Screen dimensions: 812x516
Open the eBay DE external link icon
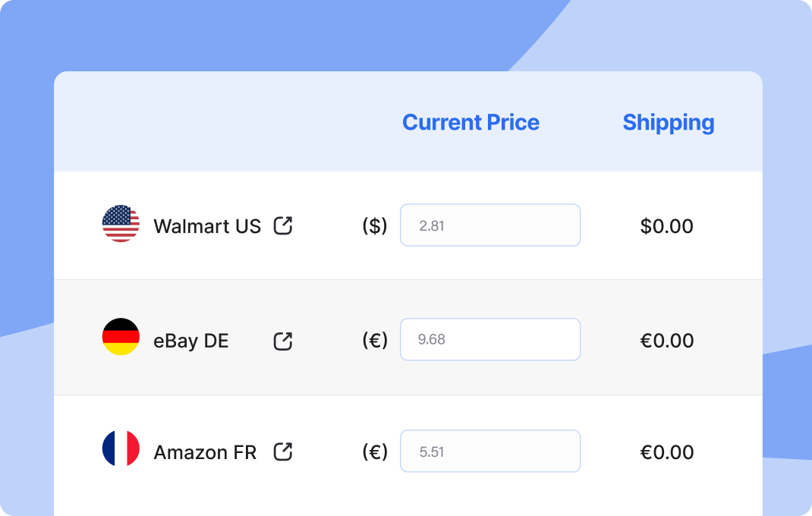(283, 341)
